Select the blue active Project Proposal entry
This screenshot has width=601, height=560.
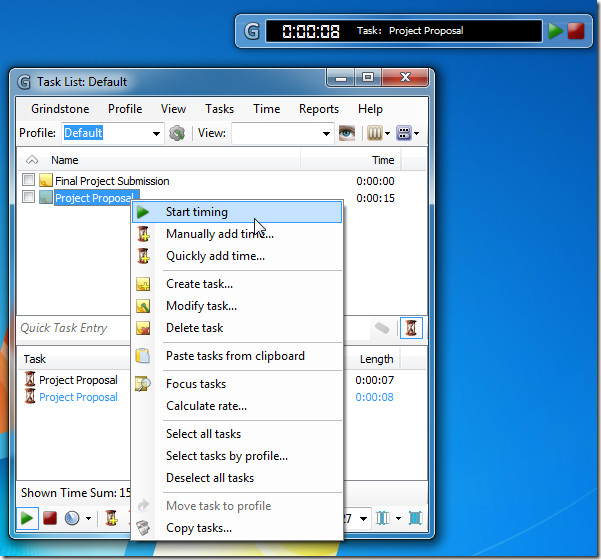click(78, 397)
